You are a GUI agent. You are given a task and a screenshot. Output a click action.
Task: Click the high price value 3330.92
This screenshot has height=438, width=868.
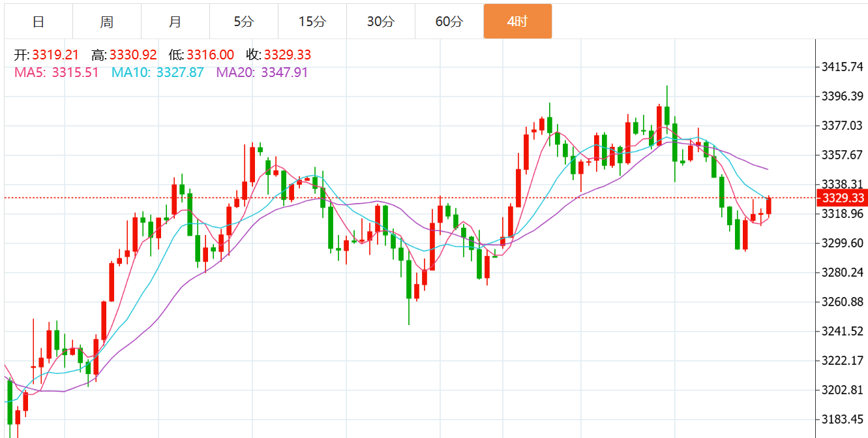(x=133, y=55)
